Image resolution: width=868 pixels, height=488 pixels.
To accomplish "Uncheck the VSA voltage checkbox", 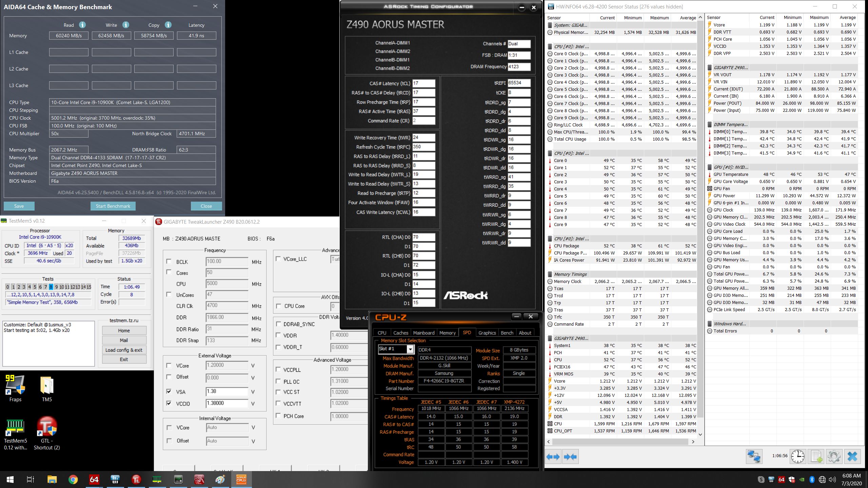I will [169, 391].
